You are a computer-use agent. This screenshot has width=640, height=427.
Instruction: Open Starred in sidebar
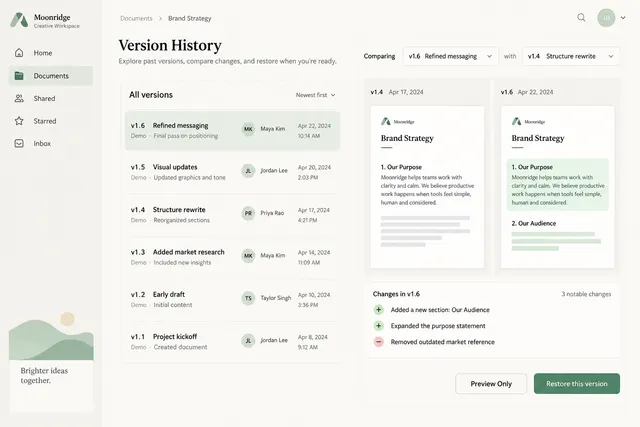point(51,121)
